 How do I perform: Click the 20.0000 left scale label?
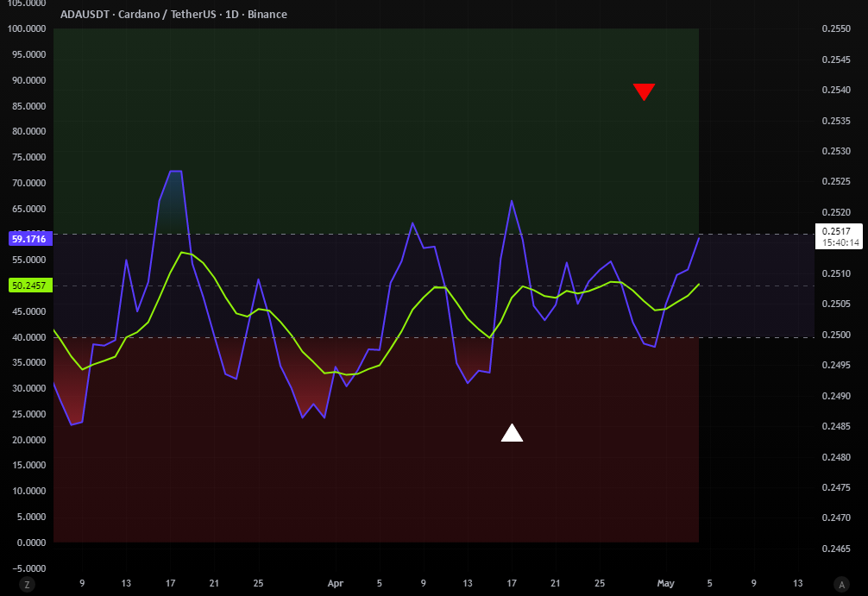click(x=28, y=440)
